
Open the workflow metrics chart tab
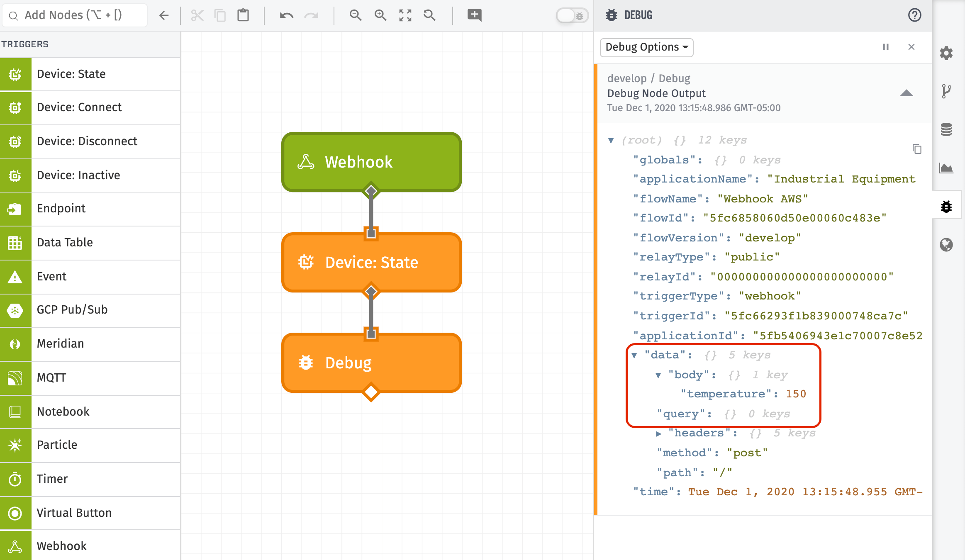coord(946,168)
